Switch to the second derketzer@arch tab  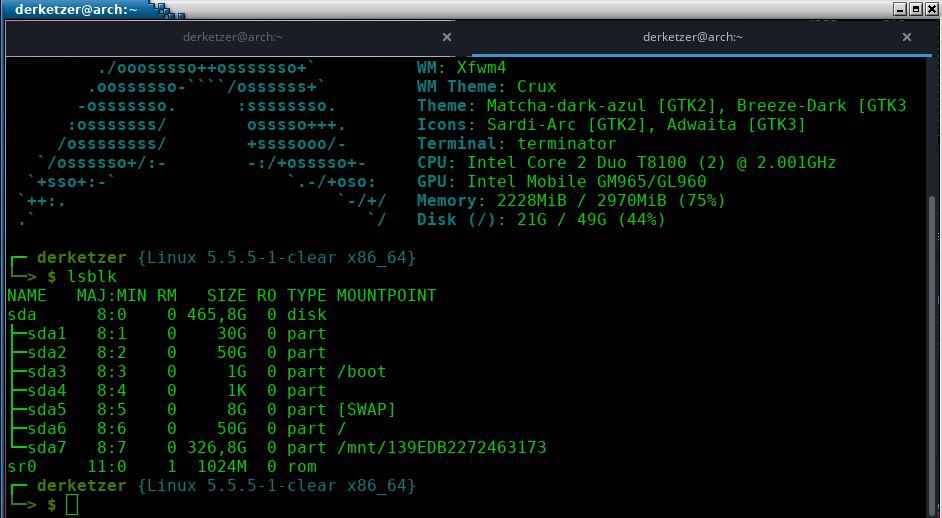point(692,37)
